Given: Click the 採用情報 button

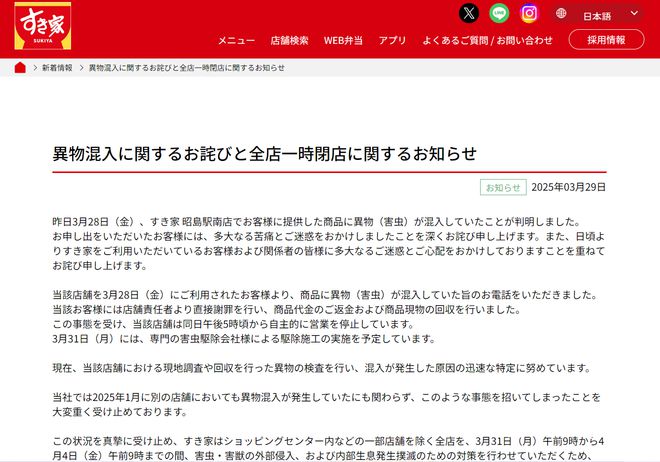Looking at the screenshot, I should click(x=606, y=40).
